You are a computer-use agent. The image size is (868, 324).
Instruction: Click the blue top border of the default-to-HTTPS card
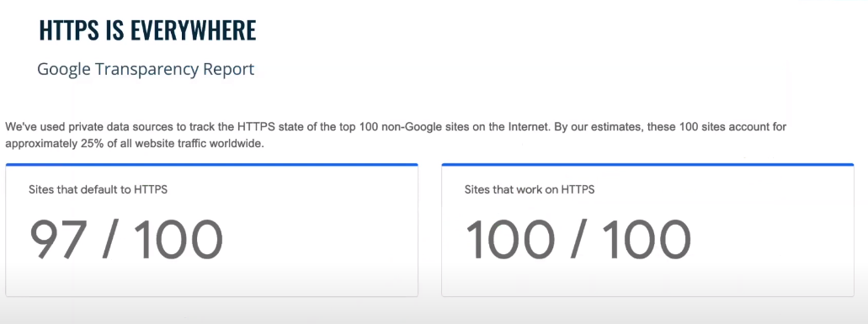(x=211, y=164)
